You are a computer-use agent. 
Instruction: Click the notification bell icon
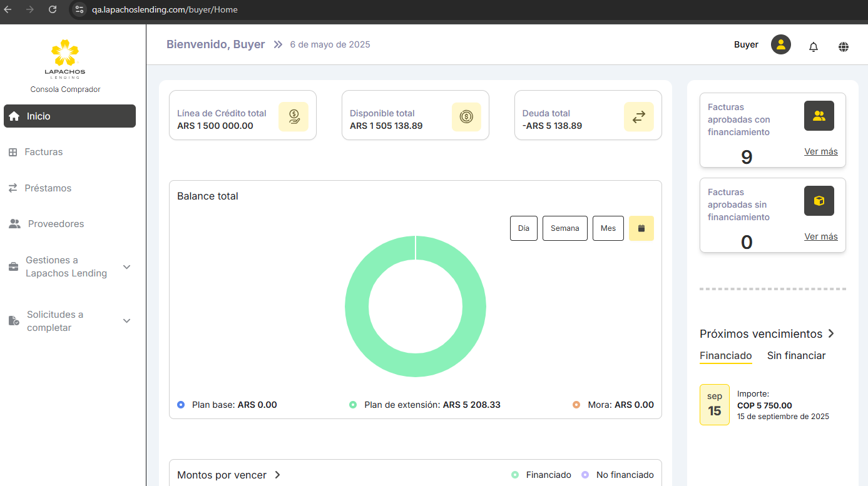(x=814, y=47)
